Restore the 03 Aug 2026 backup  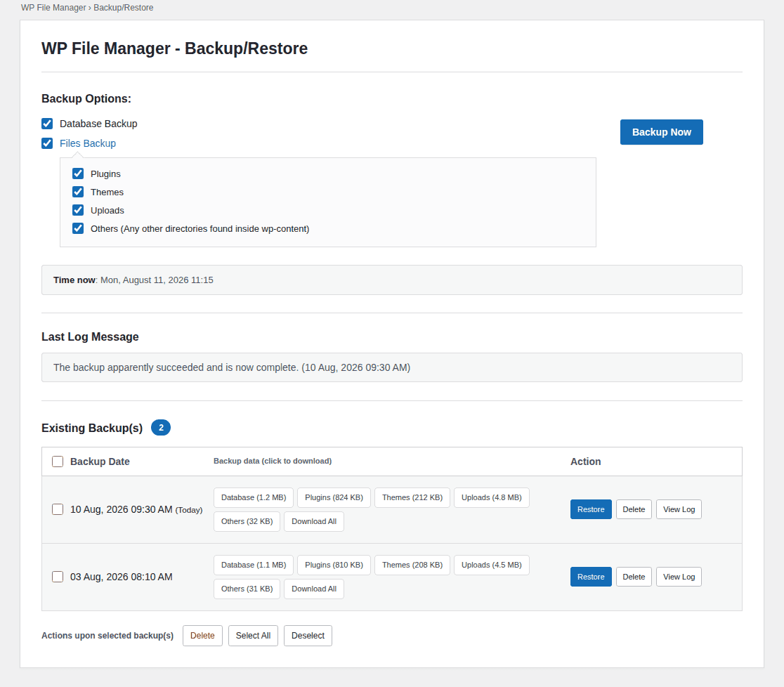click(591, 577)
